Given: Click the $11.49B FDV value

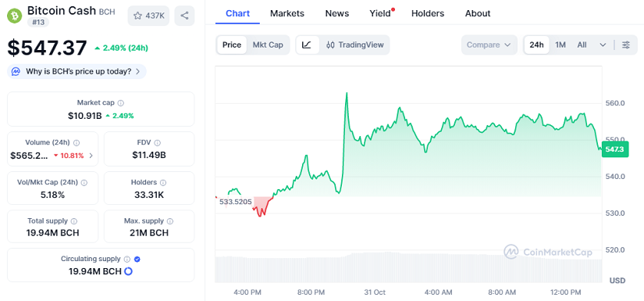Looking at the screenshot, I should (x=149, y=156).
